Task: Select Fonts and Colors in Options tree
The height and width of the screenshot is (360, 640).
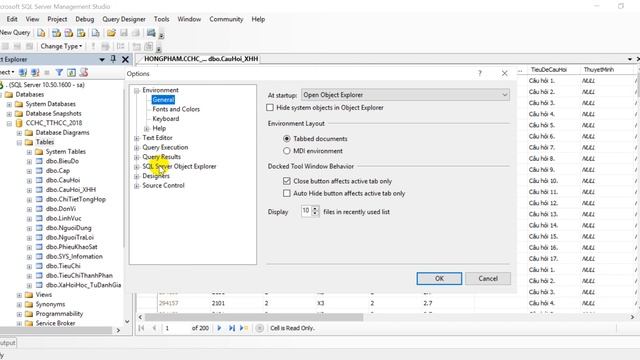Action: click(x=176, y=109)
